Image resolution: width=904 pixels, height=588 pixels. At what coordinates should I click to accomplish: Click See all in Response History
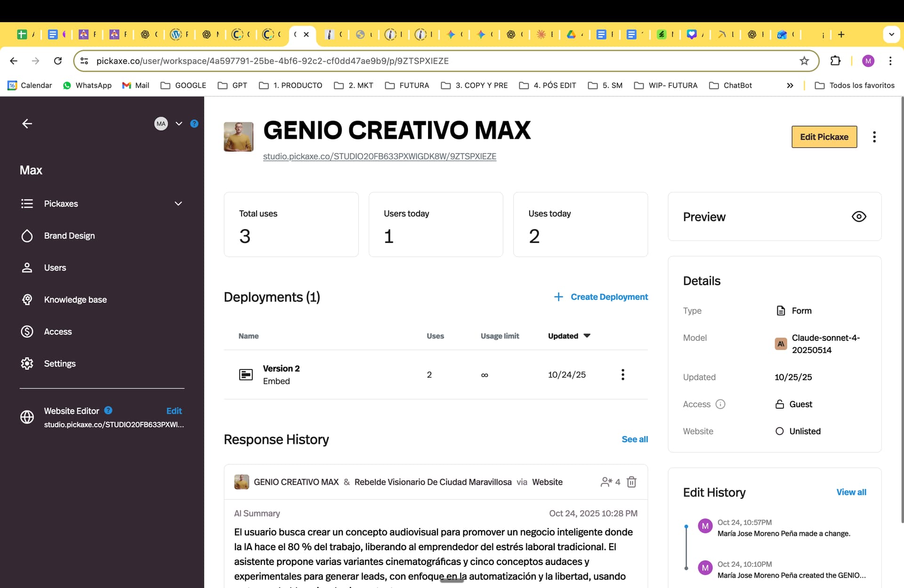[634, 439]
